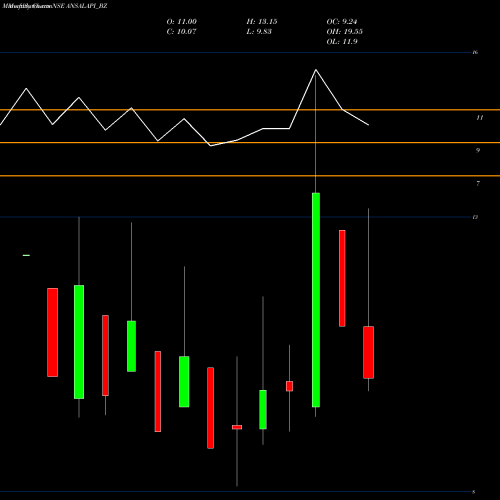Click the highest peak of the white line
Image resolution: width=500 pixels, height=500 pixels.
click(x=316, y=70)
